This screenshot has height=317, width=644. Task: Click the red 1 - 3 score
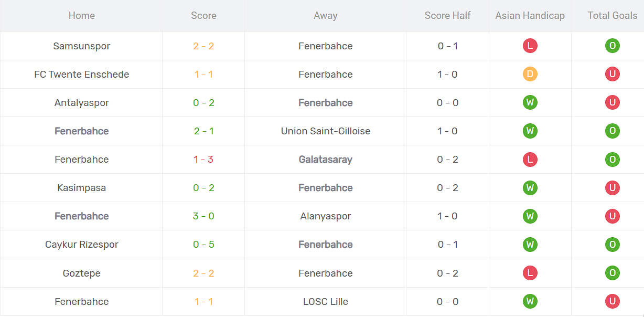(x=203, y=160)
